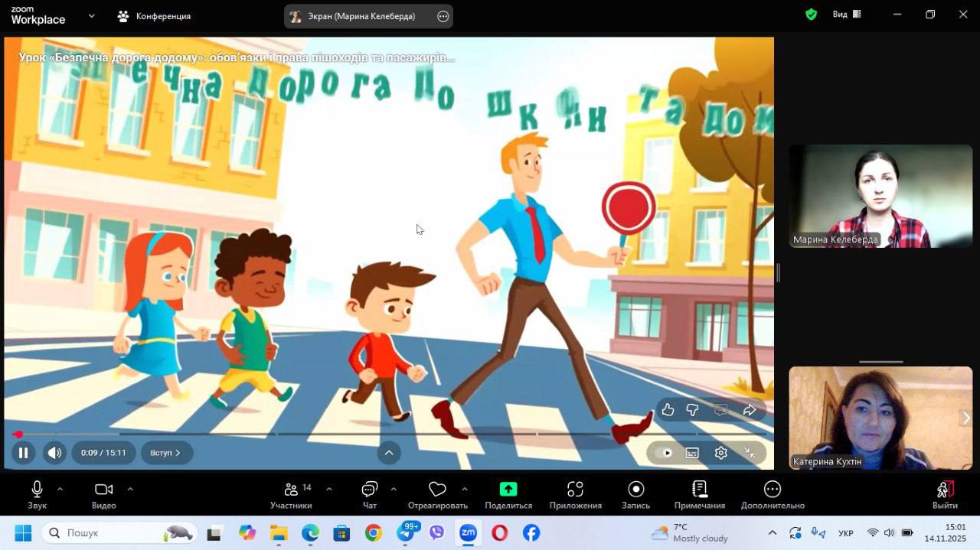Screen dimensions: 980x550
Task: Expand the up-chevron panel in video
Action: pyautogui.click(x=388, y=453)
